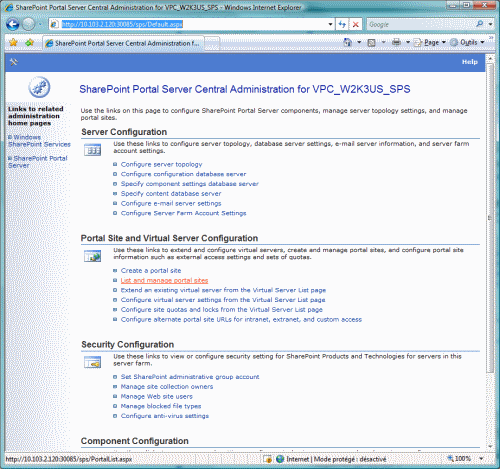Click the RSS feeds toolbar icon
The width and height of the screenshot is (500, 469).
tap(371, 43)
